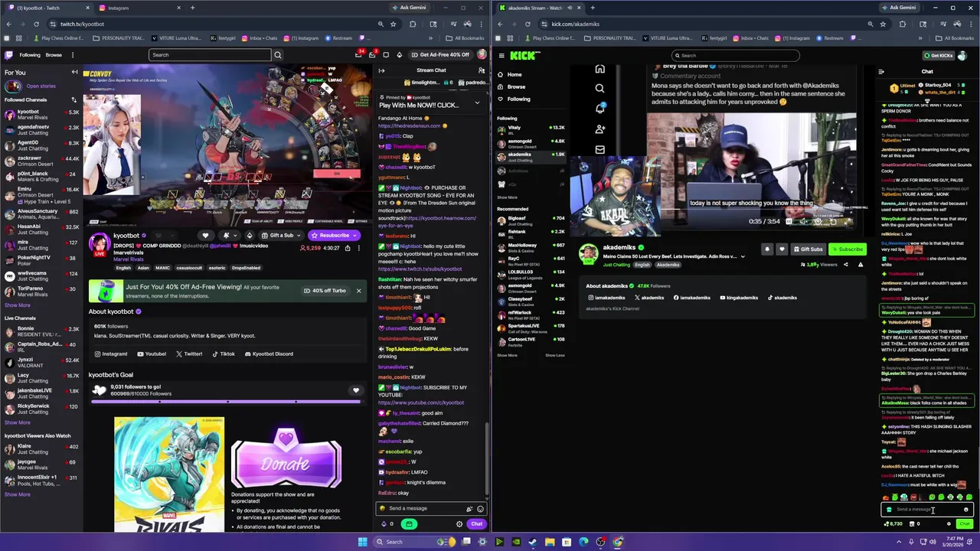
Task: Open the Kyootbot Discord panel link
Action: click(x=269, y=354)
